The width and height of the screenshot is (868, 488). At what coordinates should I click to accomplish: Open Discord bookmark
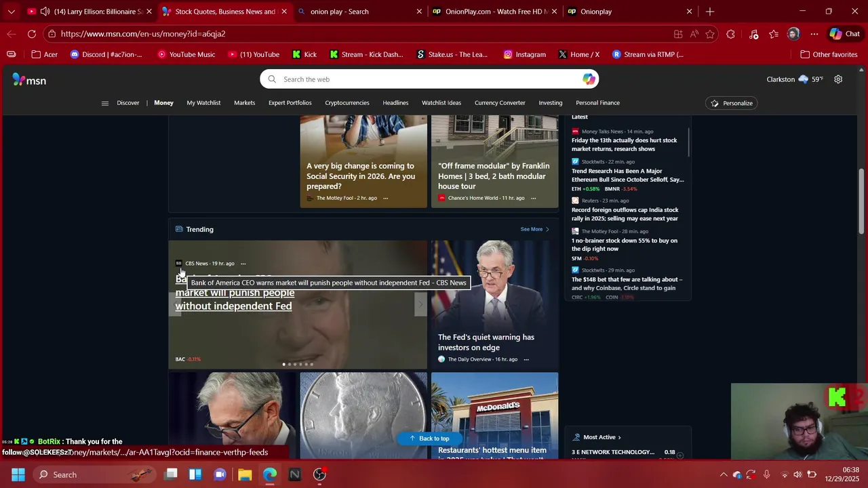pyautogui.click(x=106, y=54)
